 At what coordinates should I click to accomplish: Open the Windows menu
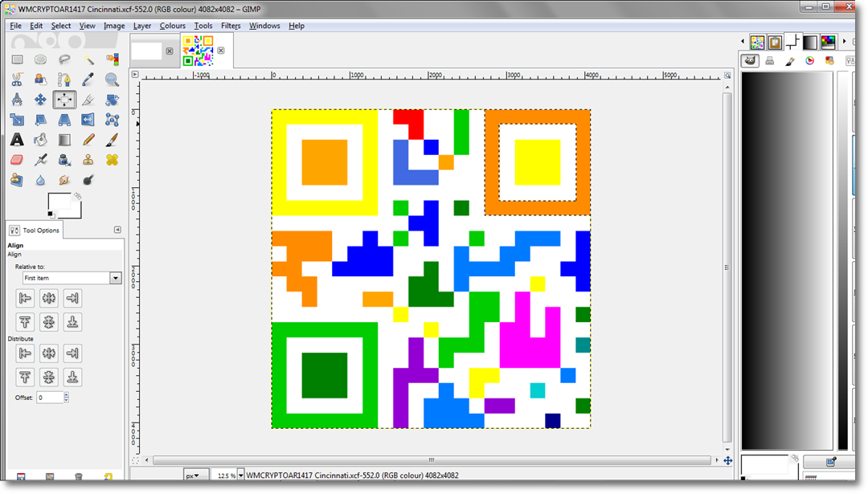point(264,26)
